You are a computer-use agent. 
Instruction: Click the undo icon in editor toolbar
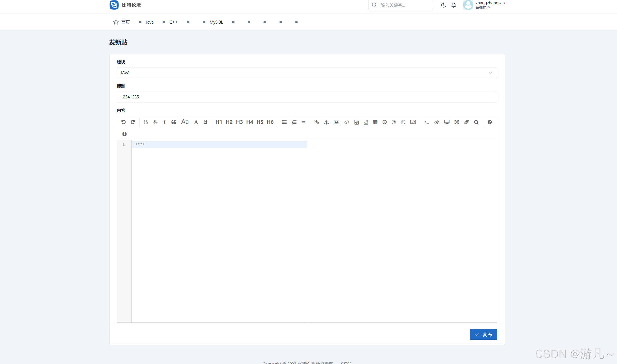tap(123, 122)
